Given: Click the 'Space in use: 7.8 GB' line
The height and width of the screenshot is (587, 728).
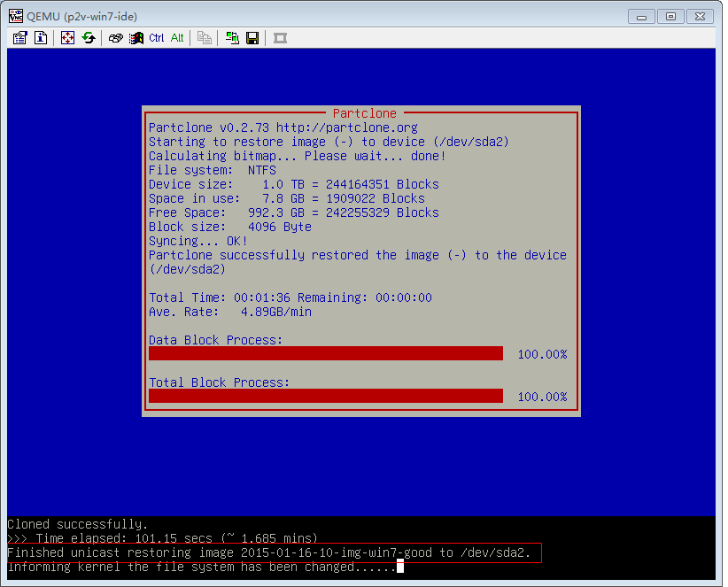Looking at the screenshot, I should click(x=287, y=198).
